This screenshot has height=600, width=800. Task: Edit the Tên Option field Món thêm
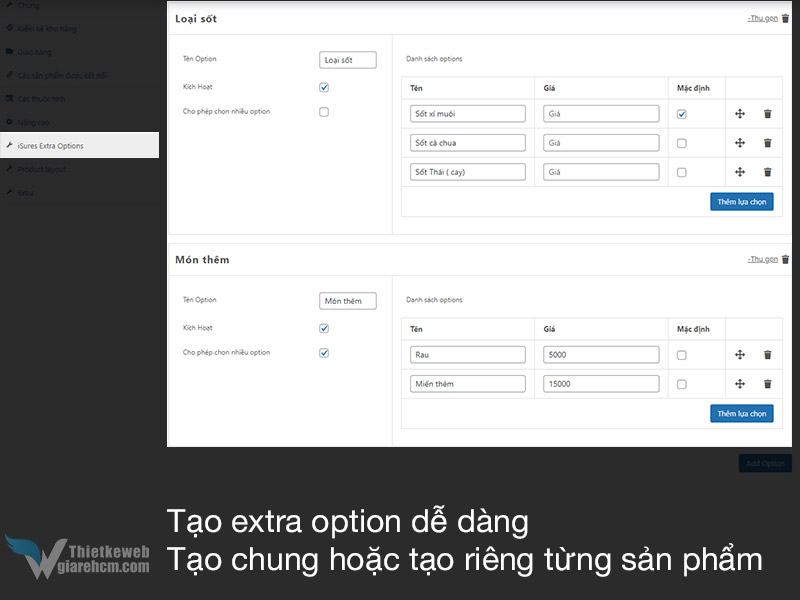tap(348, 301)
